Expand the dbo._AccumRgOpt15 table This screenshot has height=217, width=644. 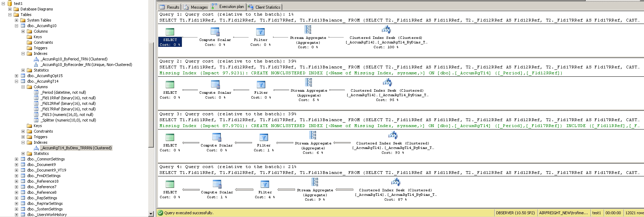[16, 76]
